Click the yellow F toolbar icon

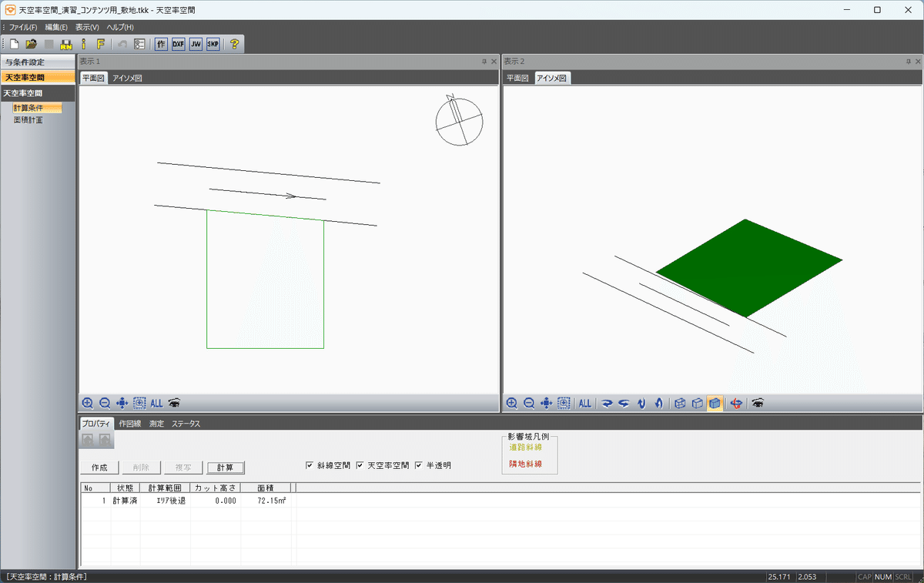click(100, 44)
